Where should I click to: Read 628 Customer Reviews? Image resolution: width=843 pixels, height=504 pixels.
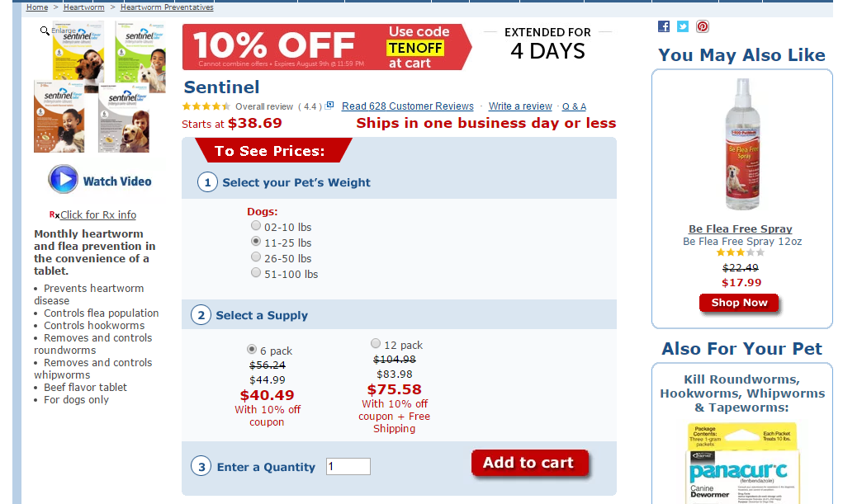408,106
